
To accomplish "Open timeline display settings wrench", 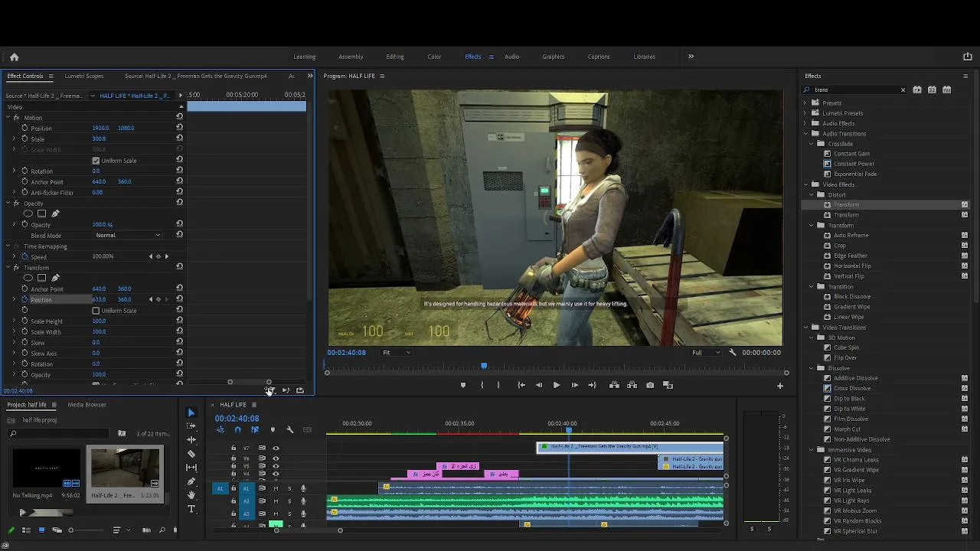I will [290, 430].
